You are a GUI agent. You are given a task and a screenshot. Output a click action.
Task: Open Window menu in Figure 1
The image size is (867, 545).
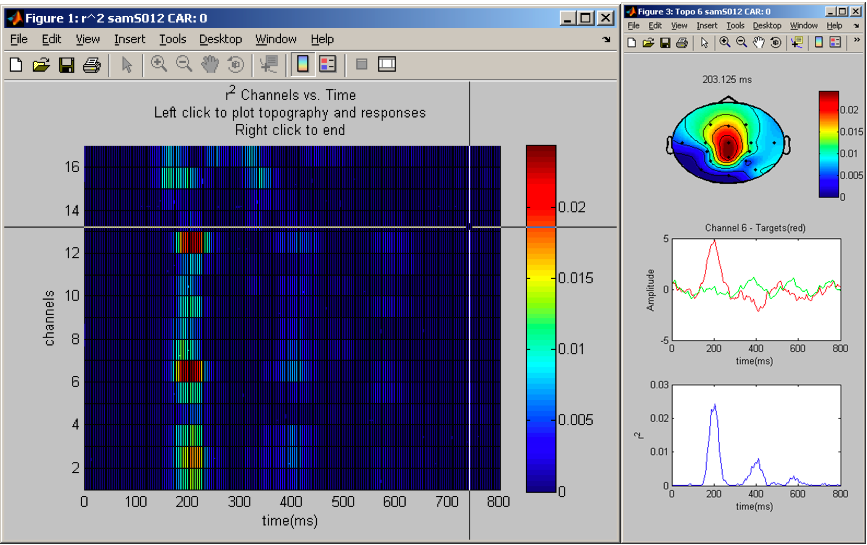coord(276,39)
